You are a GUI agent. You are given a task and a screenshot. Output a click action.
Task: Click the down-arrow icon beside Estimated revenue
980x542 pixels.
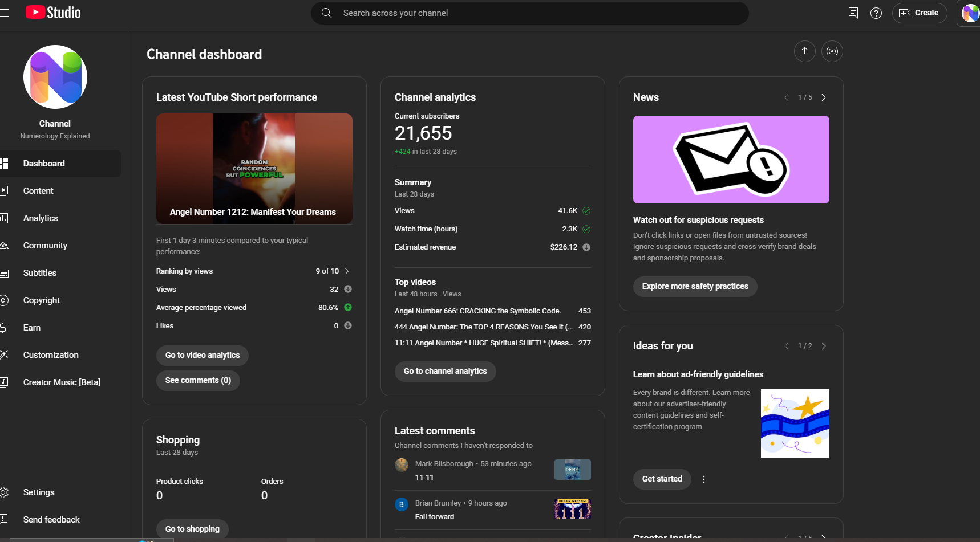586,247
